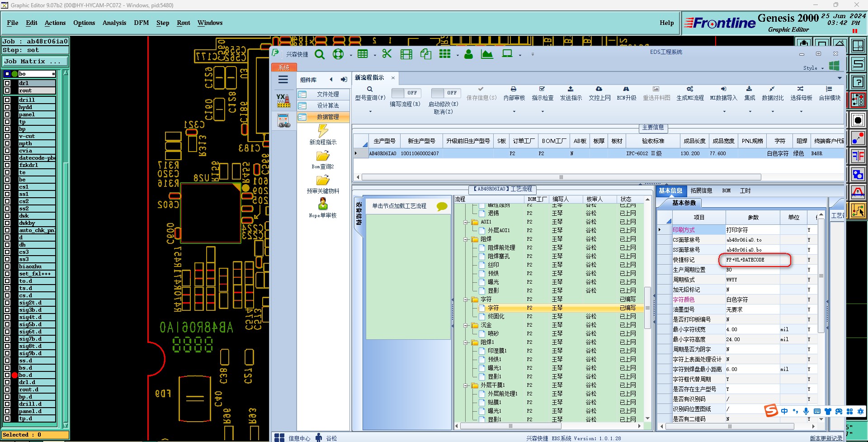Open the Help menu
The height and width of the screenshot is (442, 868).
[x=666, y=23]
